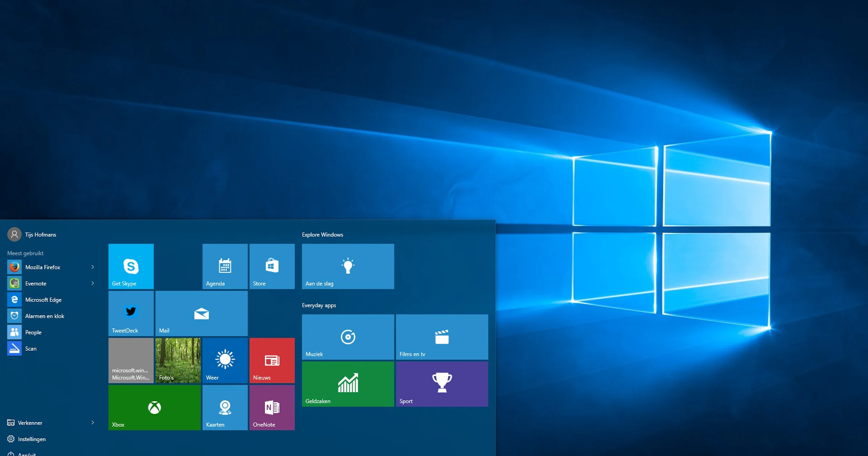868x456 pixels.
Task: Click the Microsoft Edge icon
Action: (14, 300)
